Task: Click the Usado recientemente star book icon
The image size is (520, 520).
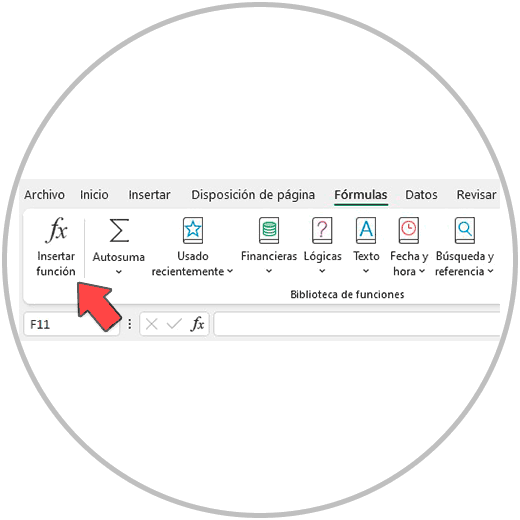Action: 193,230
